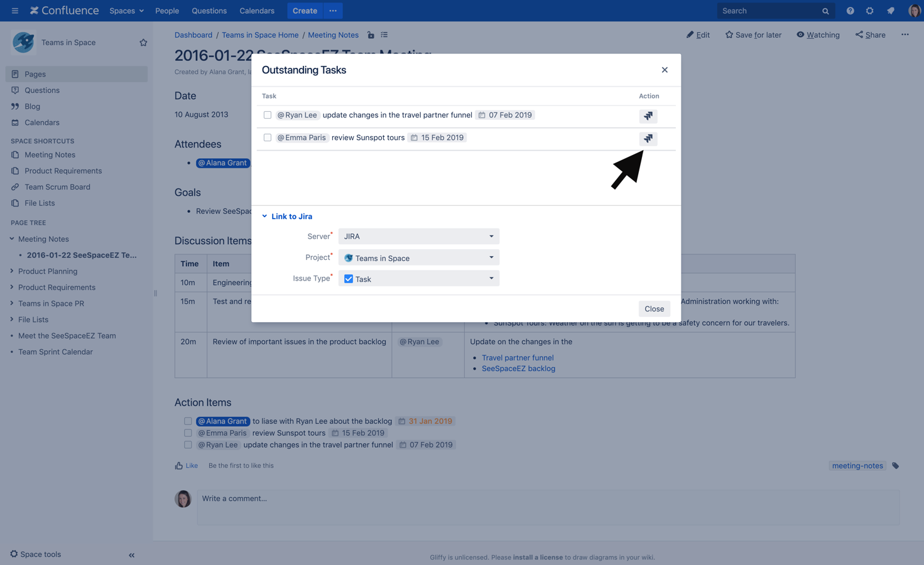Click the date icon for 07 Feb 2019 in dialog
924x565 pixels.
pyautogui.click(x=482, y=116)
